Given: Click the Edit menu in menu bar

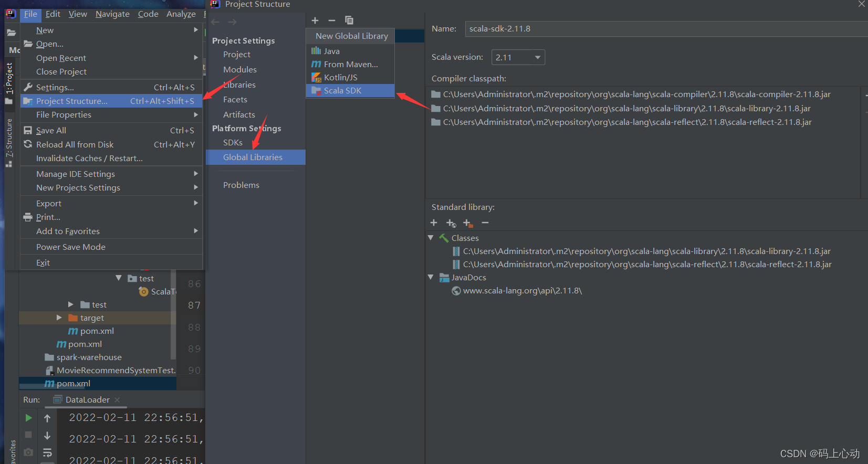Looking at the screenshot, I should (53, 14).
